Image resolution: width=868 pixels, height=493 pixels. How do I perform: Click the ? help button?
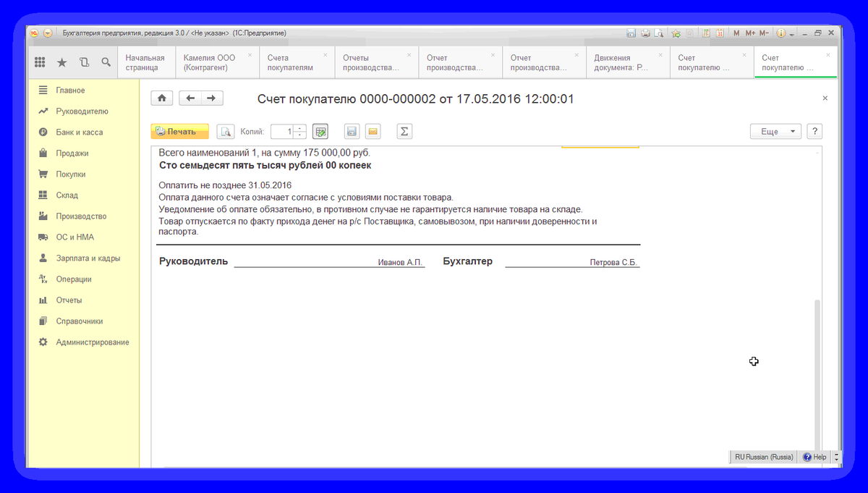[x=814, y=131]
